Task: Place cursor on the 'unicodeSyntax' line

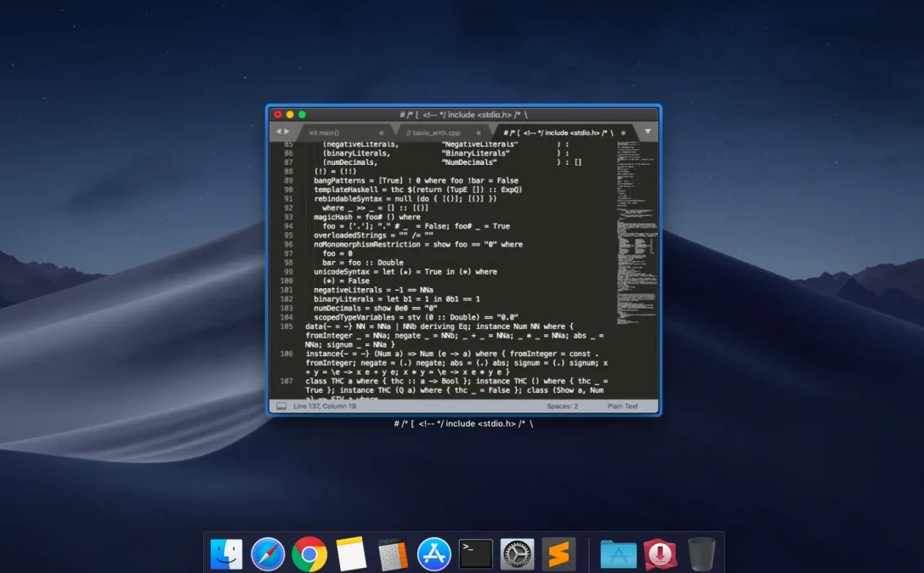Action: point(405,272)
